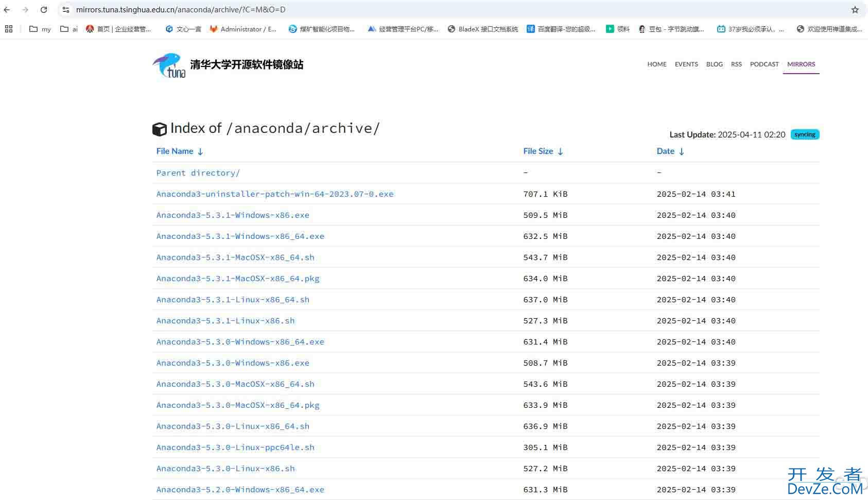Open 经营管理平台PC bookmark
The height and width of the screenshot is (500, 868).
pos(403,29)
